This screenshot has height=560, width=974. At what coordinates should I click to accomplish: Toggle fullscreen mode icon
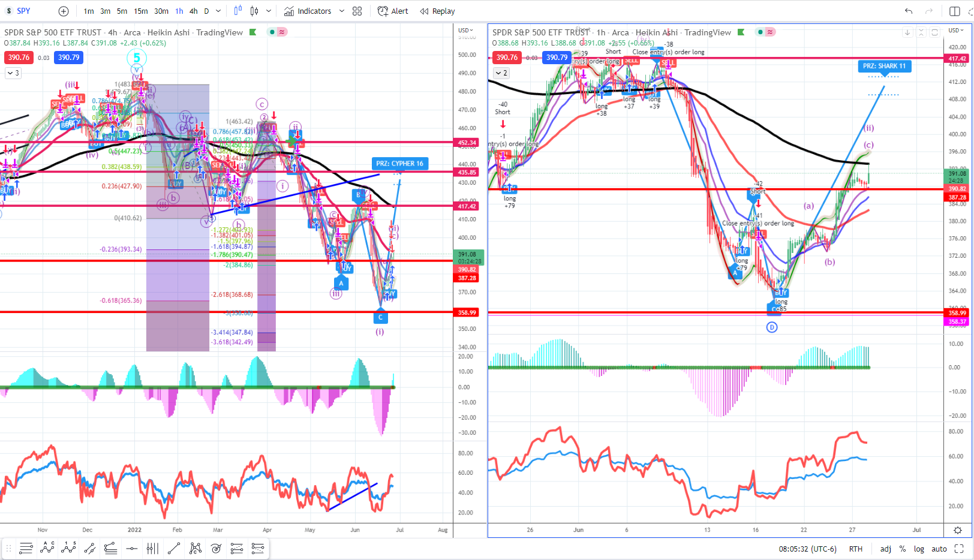(x=959, y=549)
